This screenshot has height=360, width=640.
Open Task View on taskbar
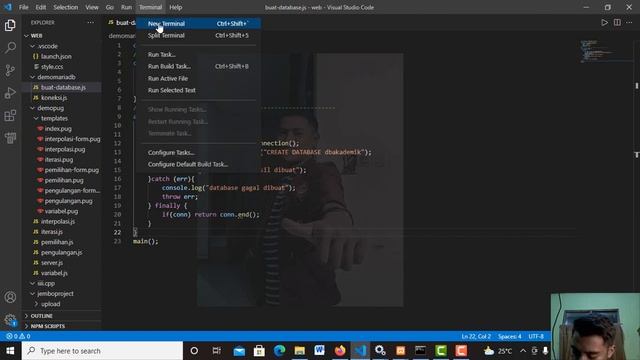pyautogui.click(x=217, y=351)
